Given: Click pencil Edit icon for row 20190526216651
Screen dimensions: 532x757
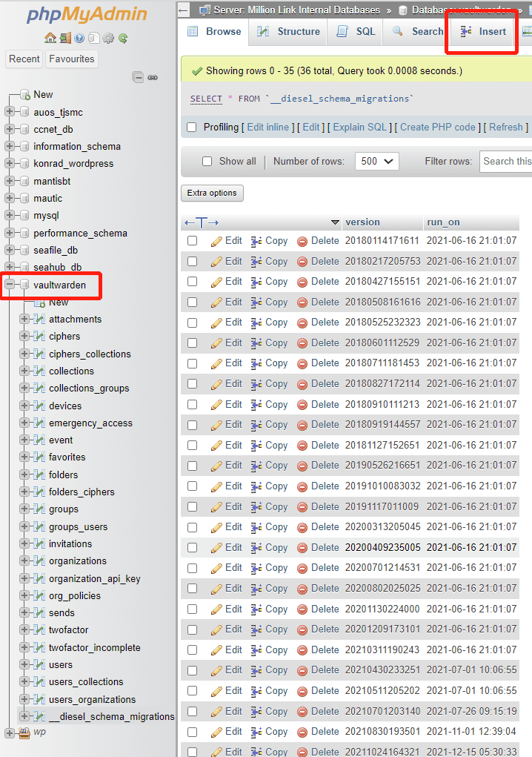Looking at the screenshot, I should (x=216, y=466).
